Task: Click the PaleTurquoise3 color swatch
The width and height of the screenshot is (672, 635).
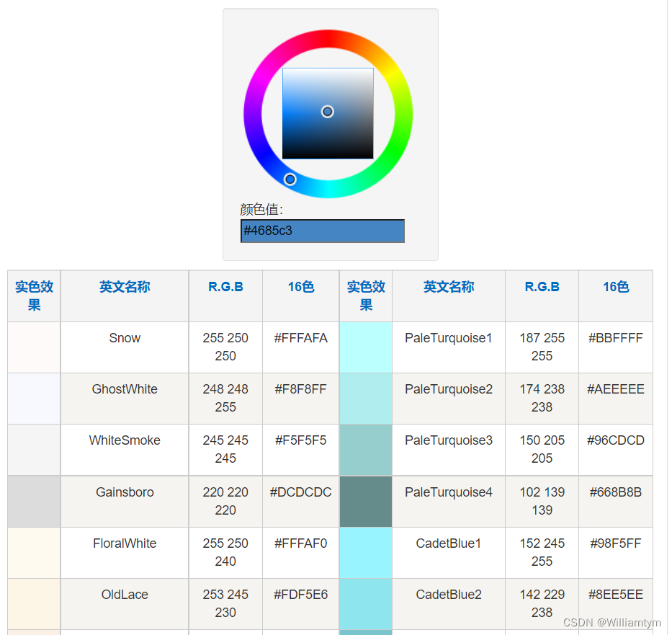Action: point(366,450)
